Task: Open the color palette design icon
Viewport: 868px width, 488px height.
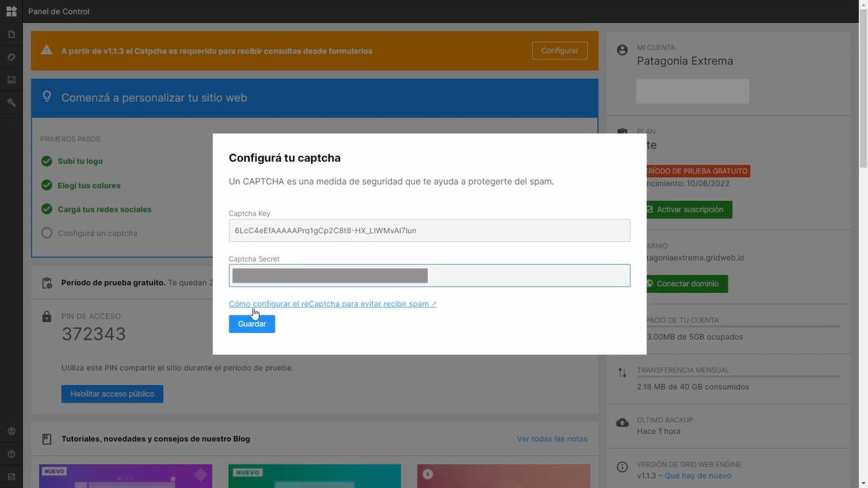Action: (11, 57)
